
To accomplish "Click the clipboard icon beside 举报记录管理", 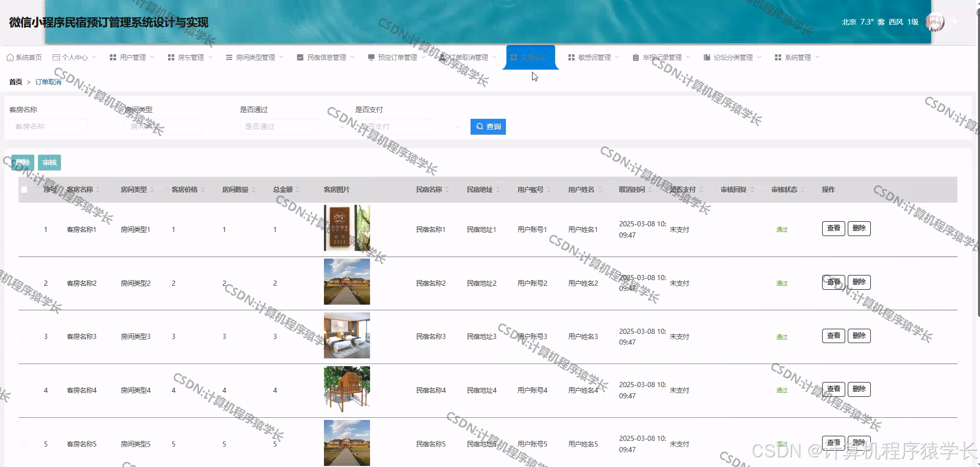I will [x=636, y=57].
